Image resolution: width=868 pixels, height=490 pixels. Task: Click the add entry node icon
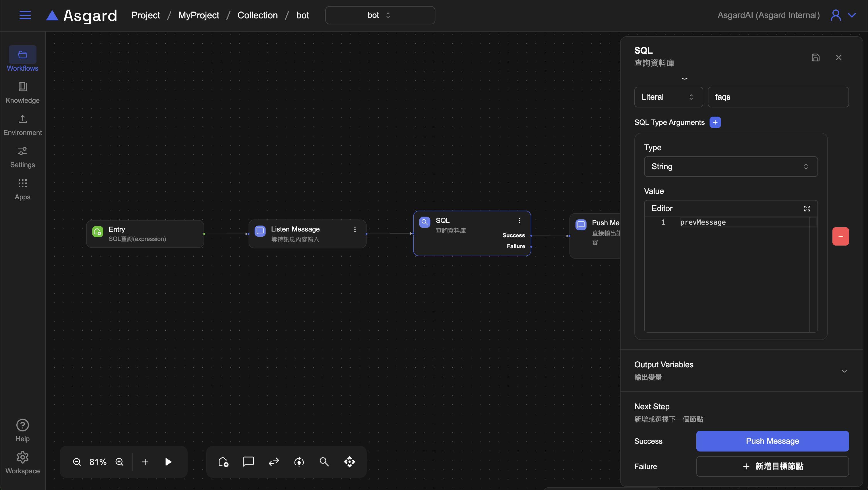pyautogui.click(x=223, y=462)
